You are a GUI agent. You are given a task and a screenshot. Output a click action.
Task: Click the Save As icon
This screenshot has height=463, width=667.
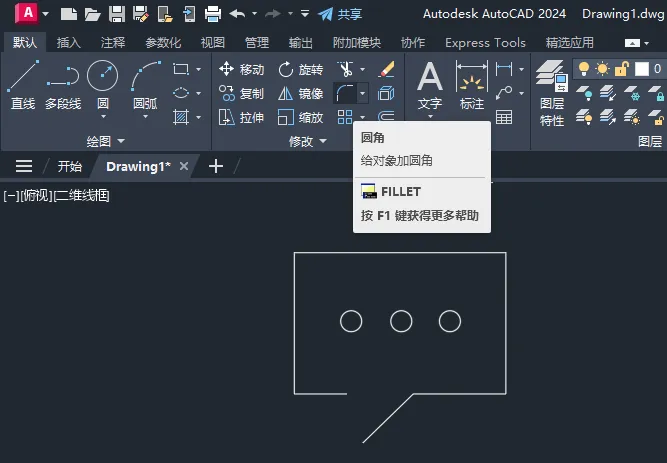tap(140, 14)
